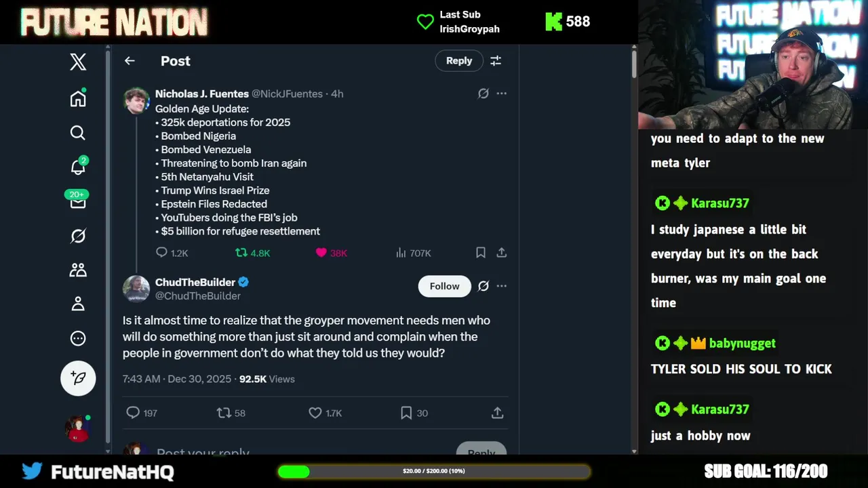This screenshot has width=868, height=488.
Task: Click the page vertical scrollbar
Action: pos(634,249)
